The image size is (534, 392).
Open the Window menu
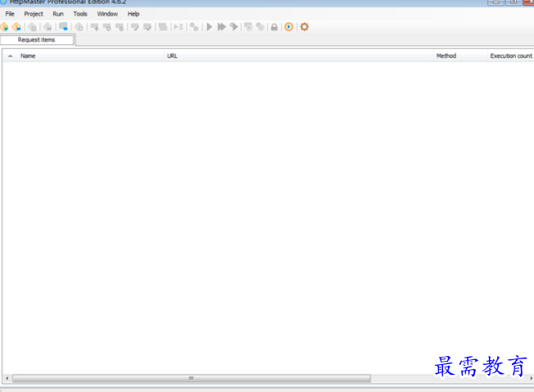tap(107, 14)
